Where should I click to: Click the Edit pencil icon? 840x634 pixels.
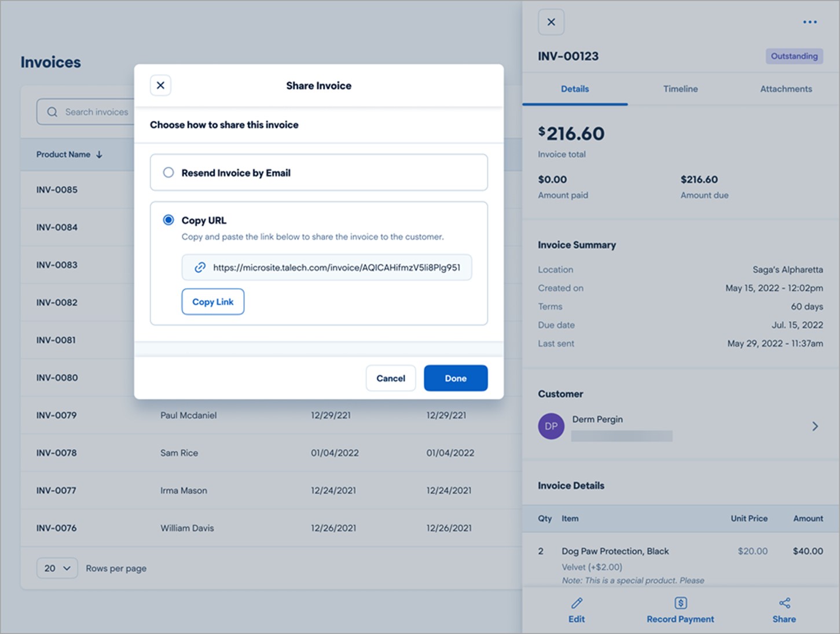(x=577, y=603)
